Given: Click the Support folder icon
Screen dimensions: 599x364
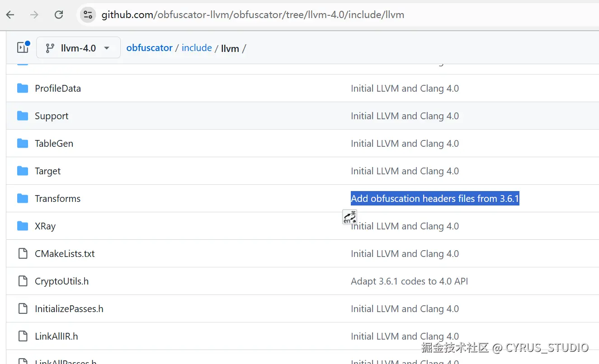Looking at the screenshot, I should click(23, 116).
